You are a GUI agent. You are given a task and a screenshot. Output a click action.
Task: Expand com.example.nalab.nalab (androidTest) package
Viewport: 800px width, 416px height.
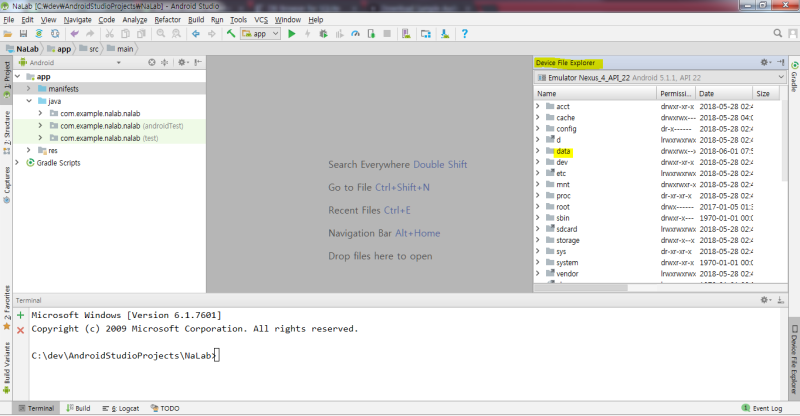pos(40,126)
